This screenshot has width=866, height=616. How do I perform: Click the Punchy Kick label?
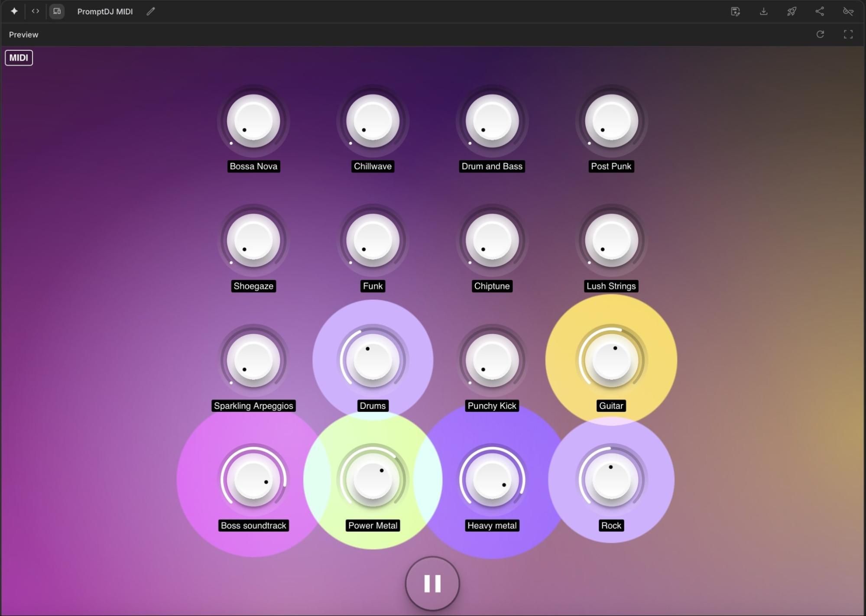click(x=492, y=406)
